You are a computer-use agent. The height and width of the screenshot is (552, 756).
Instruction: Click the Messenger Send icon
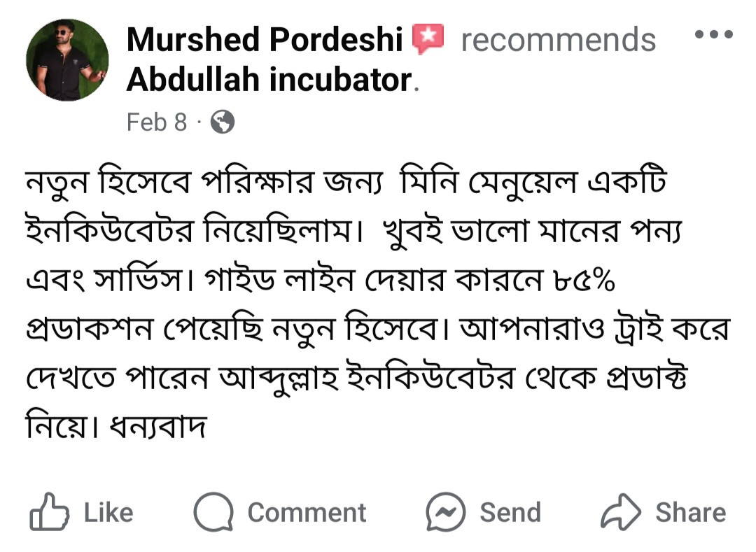446,513
